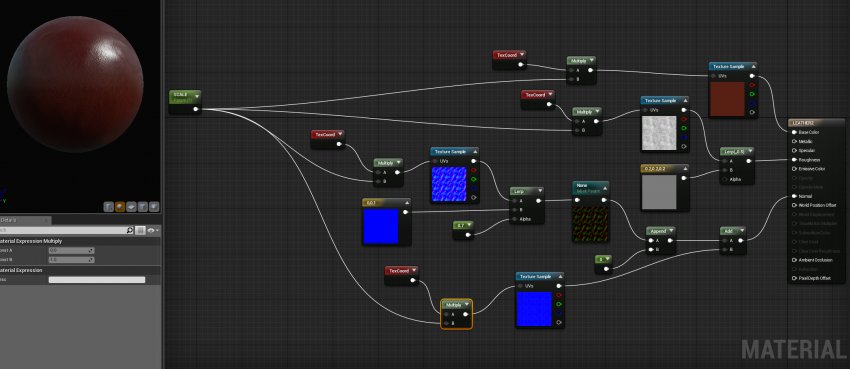Image resolution: width=850 pixels, height=369 pixels.
Task: Click Alpha pin on the Lerp(,,0.5) node
Action: [724, 179]
